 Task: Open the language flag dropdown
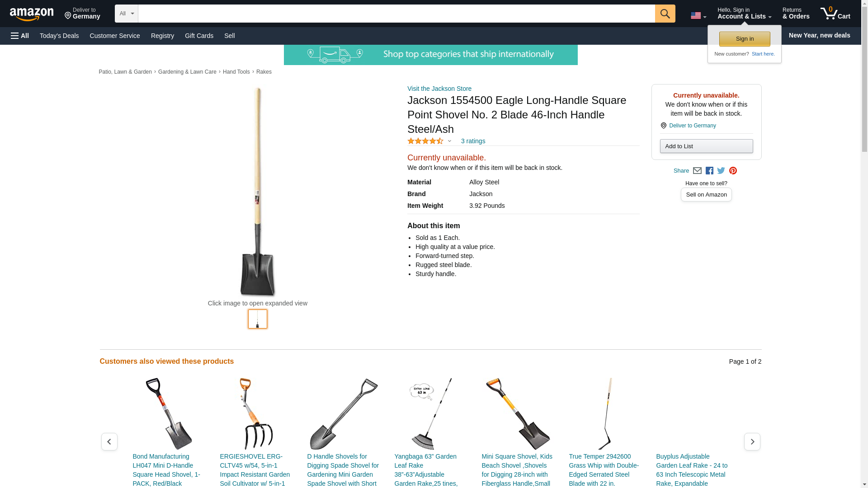698,16
